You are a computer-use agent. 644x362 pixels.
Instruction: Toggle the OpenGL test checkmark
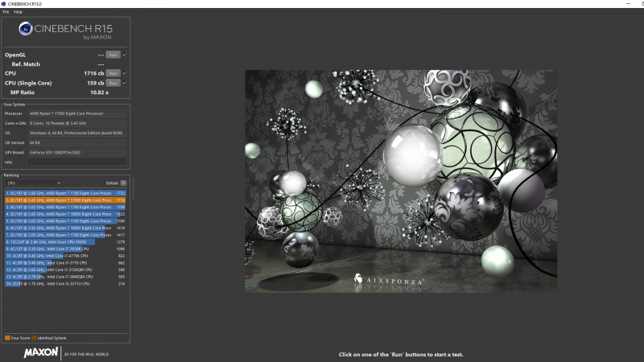[x=125, y=55]
